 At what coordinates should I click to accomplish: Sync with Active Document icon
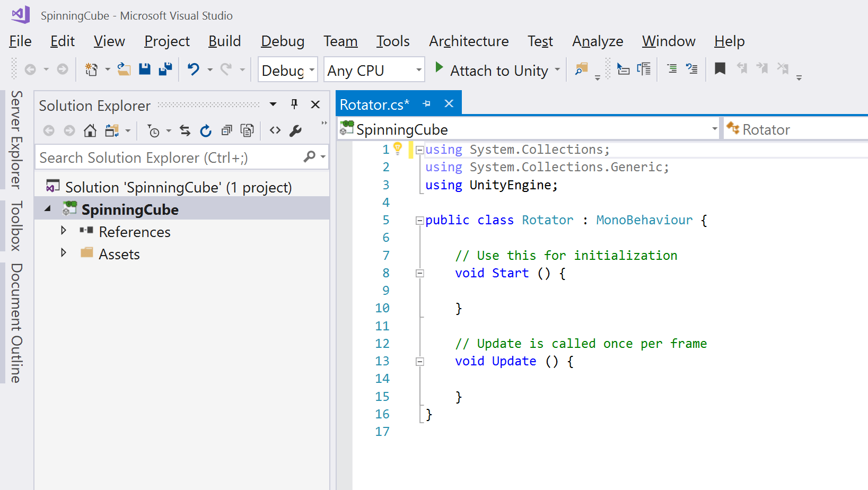point(185,130)
